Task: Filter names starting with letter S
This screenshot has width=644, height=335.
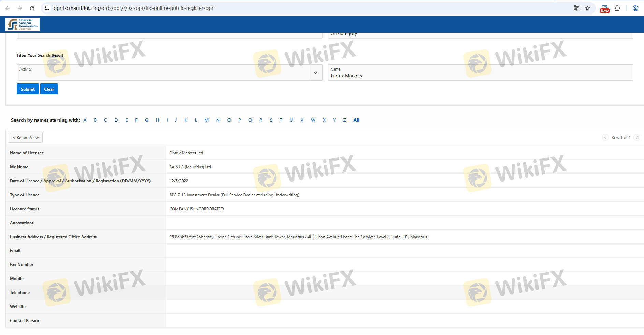Action: [271, 120]
